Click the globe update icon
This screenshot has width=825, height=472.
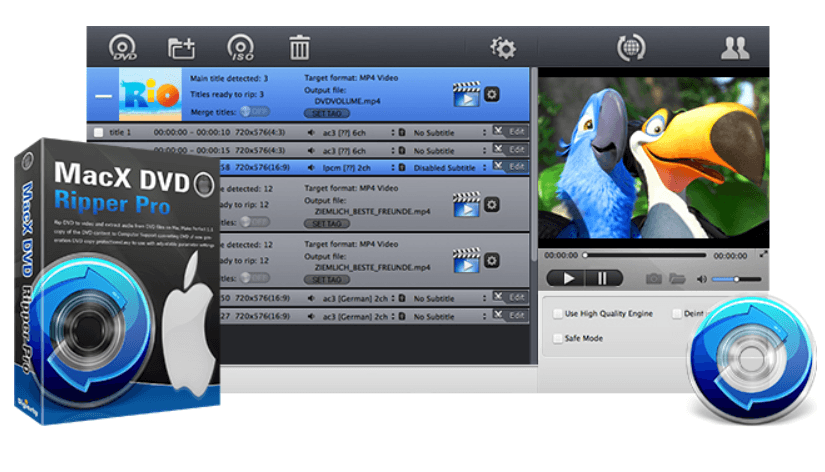(631, 48)
